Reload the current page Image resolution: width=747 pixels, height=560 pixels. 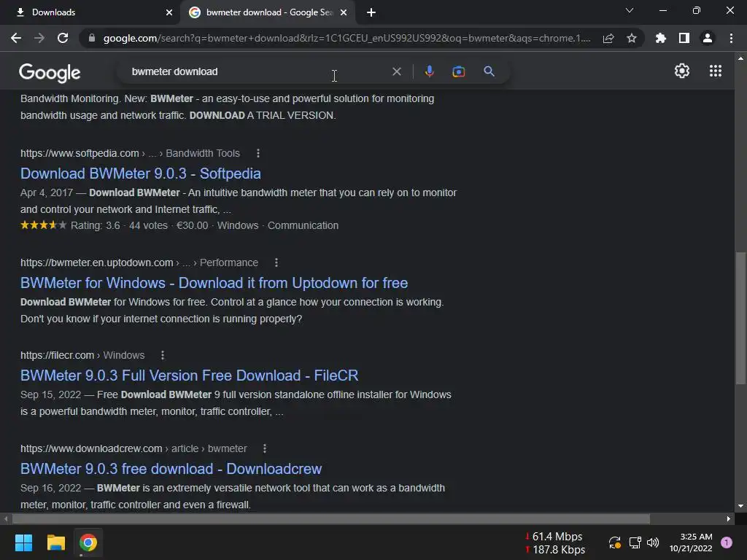tap(63, 38)
